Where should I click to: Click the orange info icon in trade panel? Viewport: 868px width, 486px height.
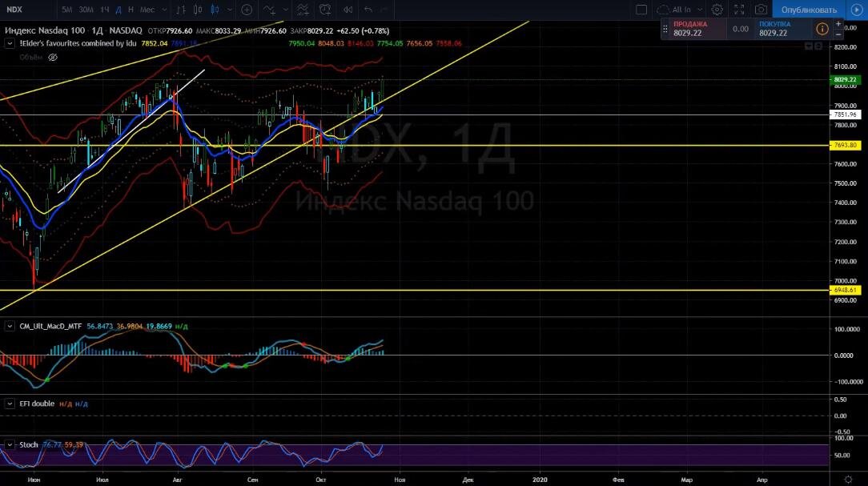click(822, 29)
